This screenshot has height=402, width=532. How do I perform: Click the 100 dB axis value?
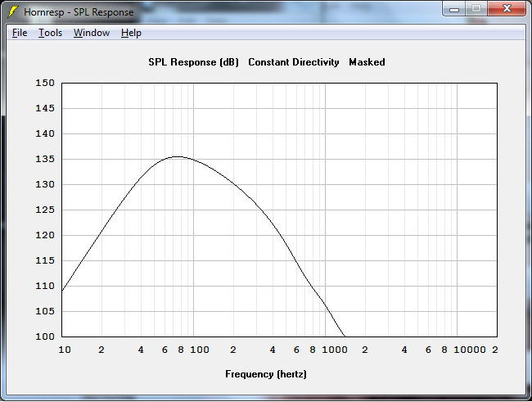coord(45,337)
